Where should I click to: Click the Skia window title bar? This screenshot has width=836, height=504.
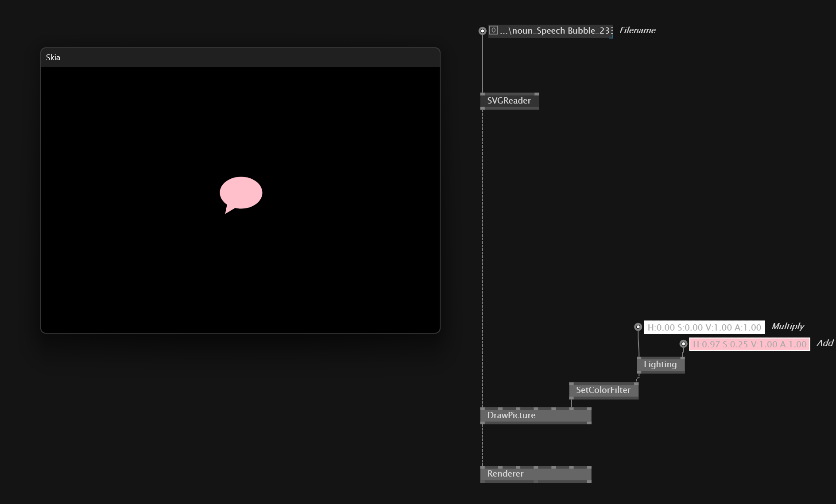[240, 58]
